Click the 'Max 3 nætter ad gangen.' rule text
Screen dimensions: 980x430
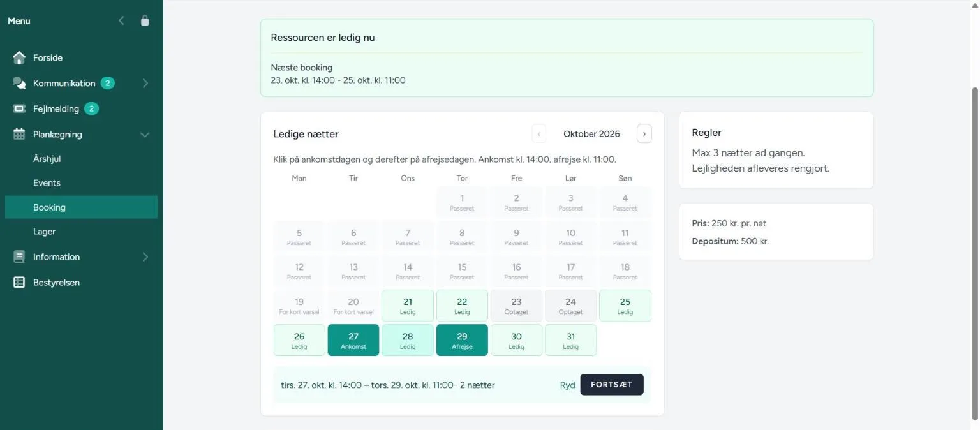(x=748, y=153)
